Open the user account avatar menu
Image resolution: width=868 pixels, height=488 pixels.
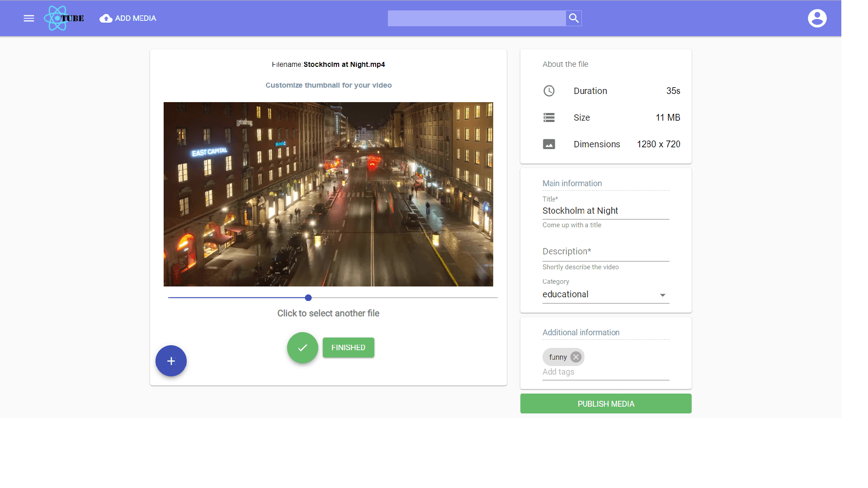pyautogui.click(x=817, y=19)
